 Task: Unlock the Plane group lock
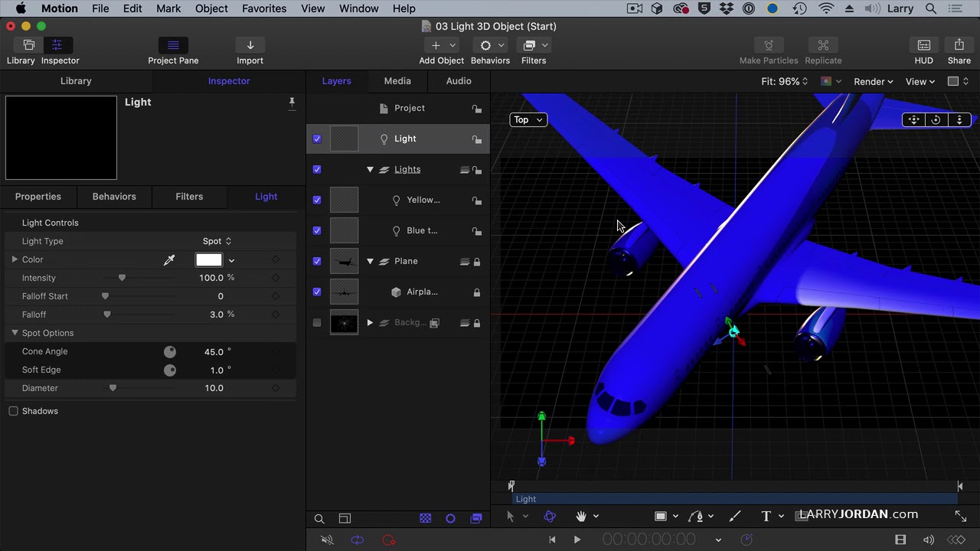pyautogui.click(x=477, y=262)
